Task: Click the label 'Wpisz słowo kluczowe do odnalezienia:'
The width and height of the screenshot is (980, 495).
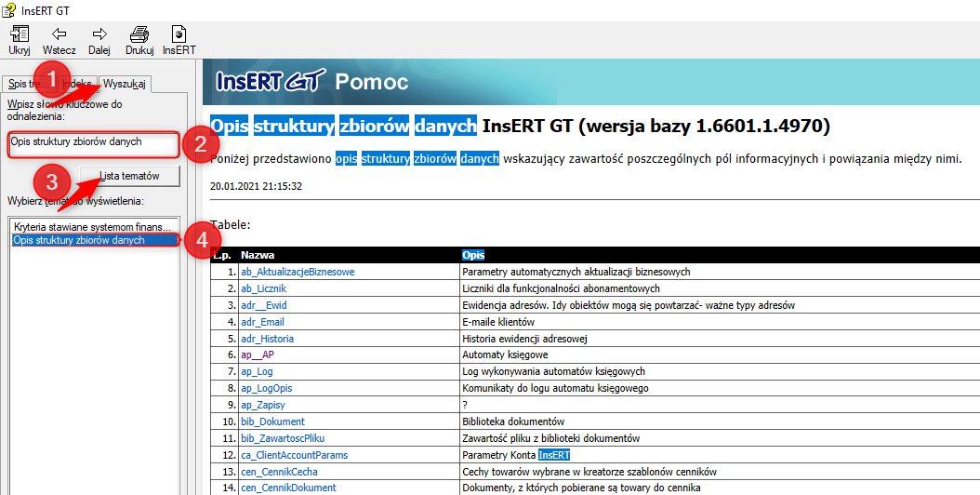Action: pos(65,110)
